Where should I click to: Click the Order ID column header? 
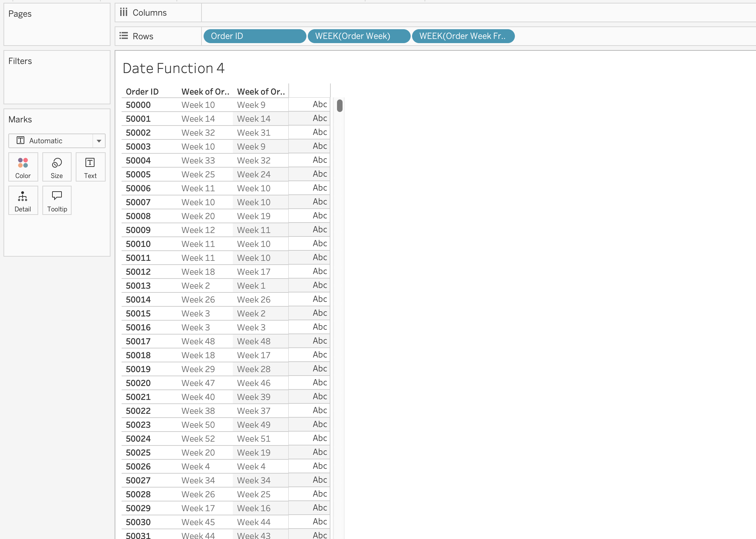142,92
